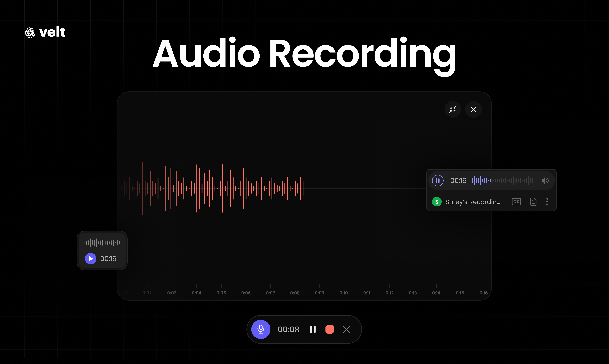Screen dimensions: 609x364
Task: Minimize the recording panel with the collapse icon
Action: coord(453,109)
